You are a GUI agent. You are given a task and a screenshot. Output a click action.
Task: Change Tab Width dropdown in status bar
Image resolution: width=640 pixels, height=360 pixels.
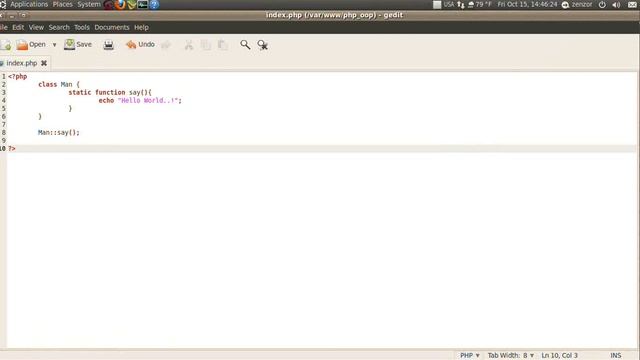click(511, 356)
